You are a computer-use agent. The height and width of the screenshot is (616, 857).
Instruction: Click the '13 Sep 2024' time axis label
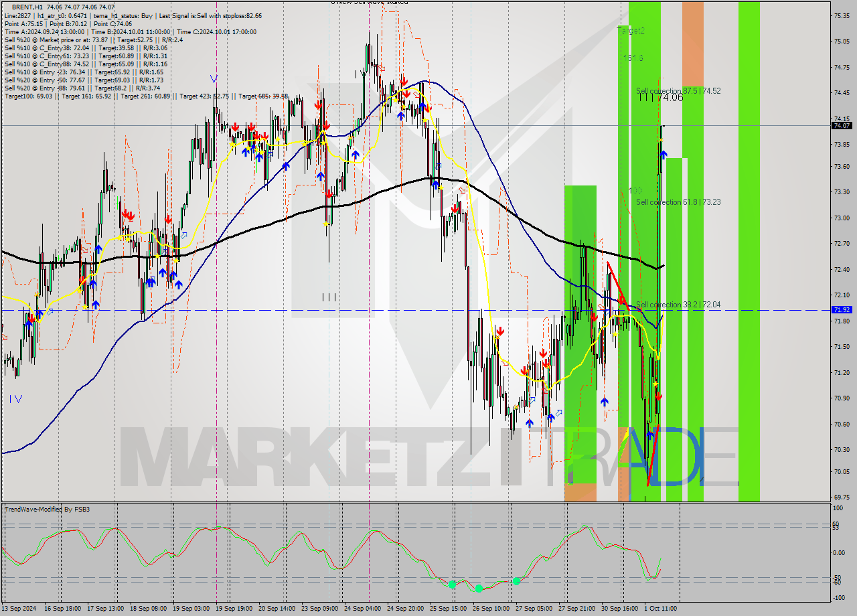point(18,608)
